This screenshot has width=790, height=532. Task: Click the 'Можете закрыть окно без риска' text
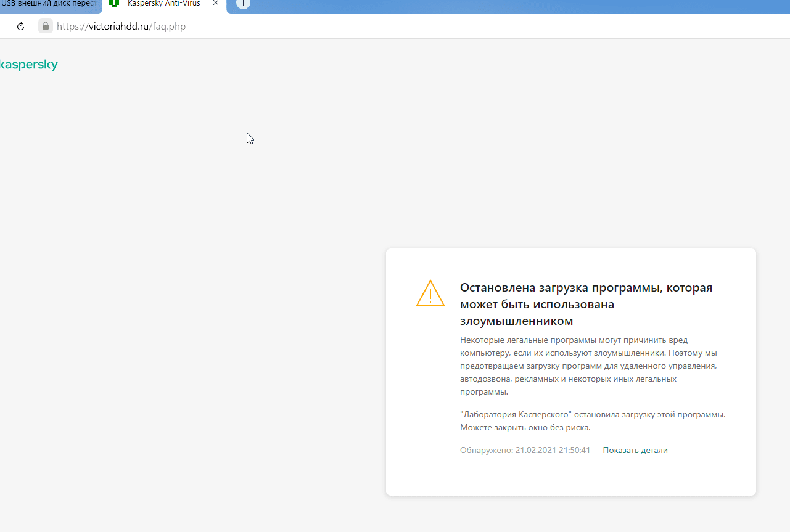525,427
